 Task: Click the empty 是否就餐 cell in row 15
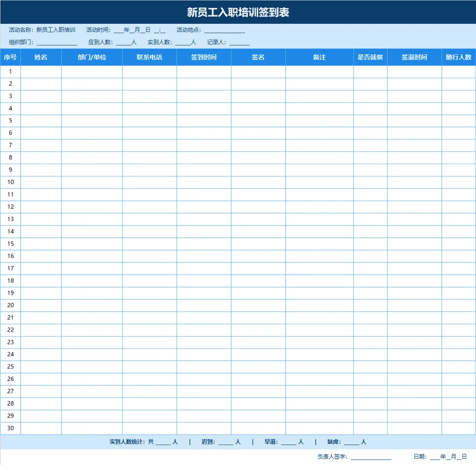(x=370, y=244)
